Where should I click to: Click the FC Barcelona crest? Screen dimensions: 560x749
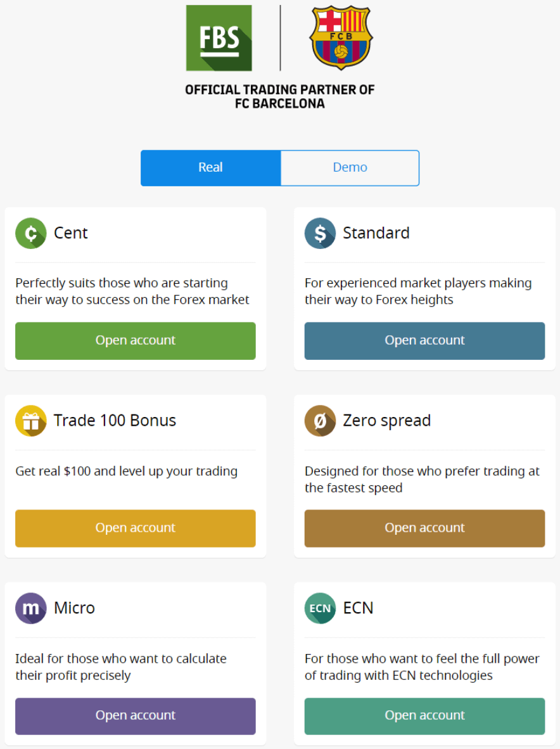(341, 37)
